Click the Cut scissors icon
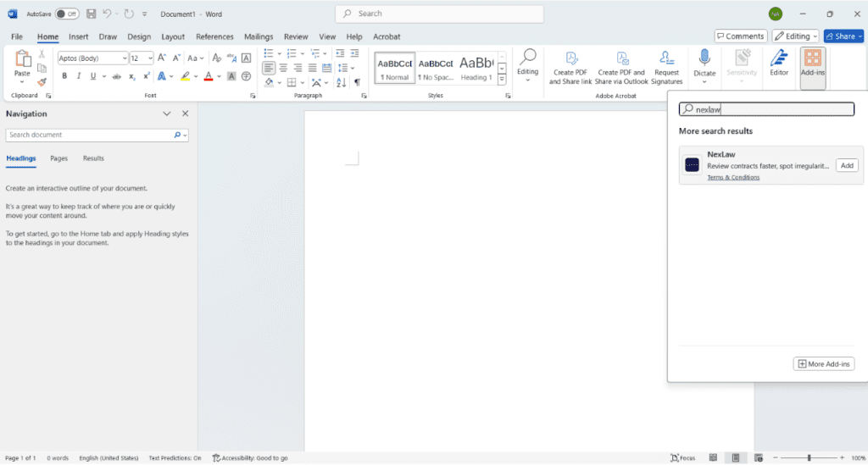 tap(42, 54)
